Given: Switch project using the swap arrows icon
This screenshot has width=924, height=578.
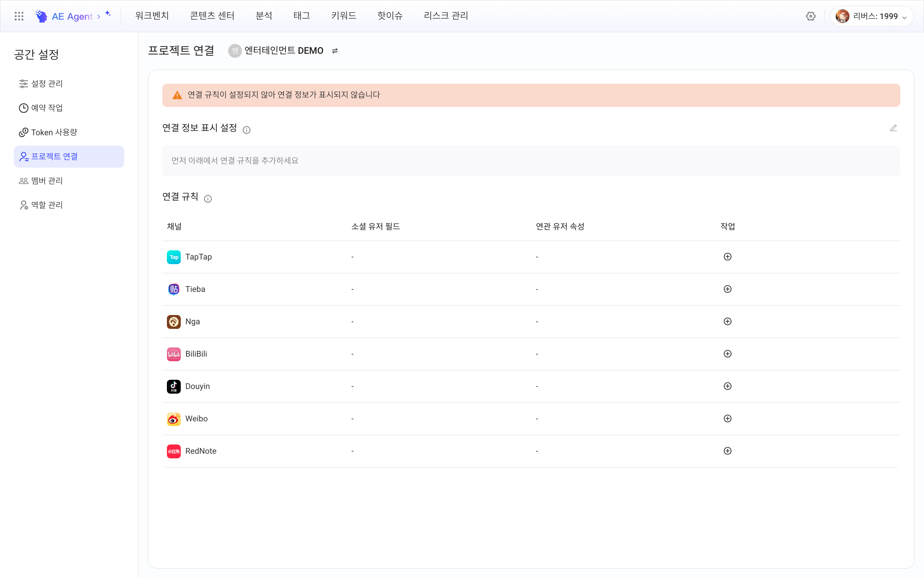Looking at the screenshot, I should 335,51.
